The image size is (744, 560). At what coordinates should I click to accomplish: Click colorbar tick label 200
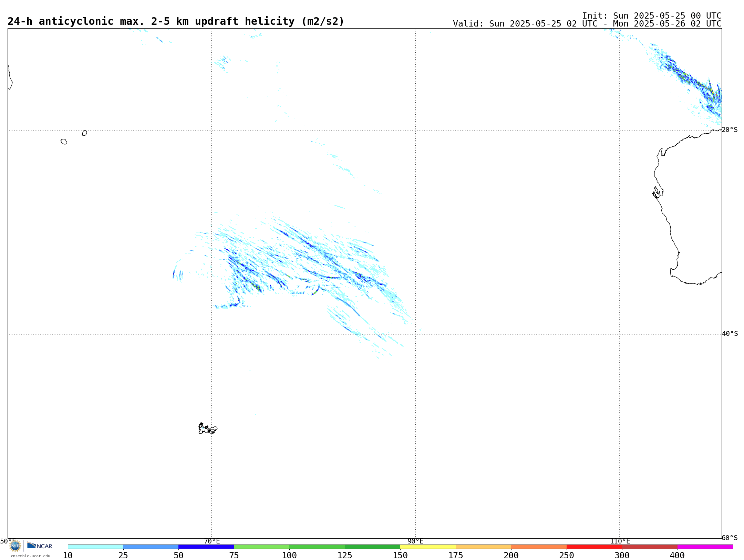[x=511, y=556]
